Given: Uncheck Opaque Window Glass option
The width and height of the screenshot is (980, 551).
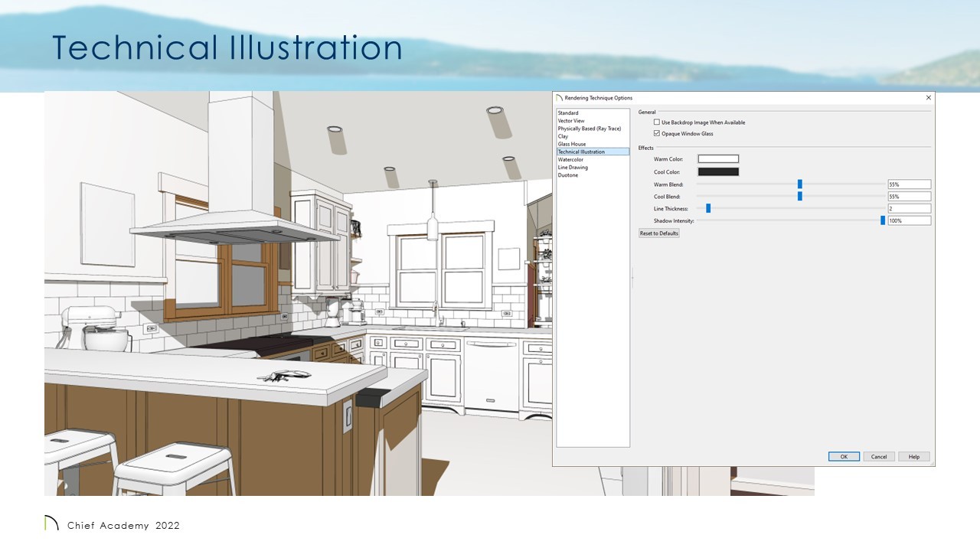Looking at the screenshot, I should [657, 134].
